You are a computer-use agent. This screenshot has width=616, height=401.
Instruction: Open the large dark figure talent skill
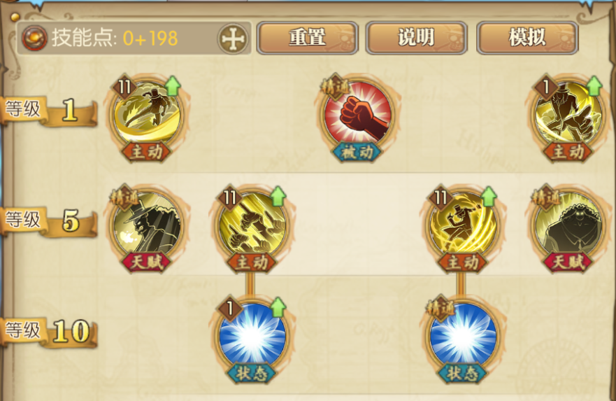point(568,225)
